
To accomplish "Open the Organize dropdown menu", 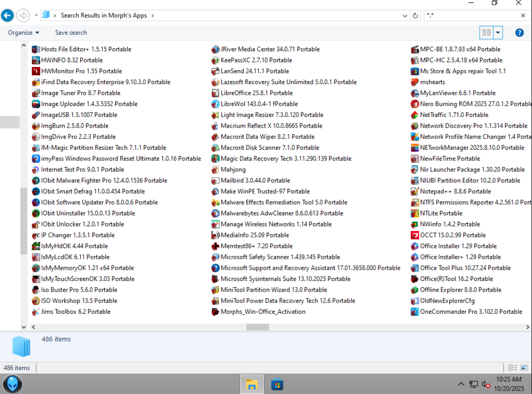I will [x=23, y=33].
